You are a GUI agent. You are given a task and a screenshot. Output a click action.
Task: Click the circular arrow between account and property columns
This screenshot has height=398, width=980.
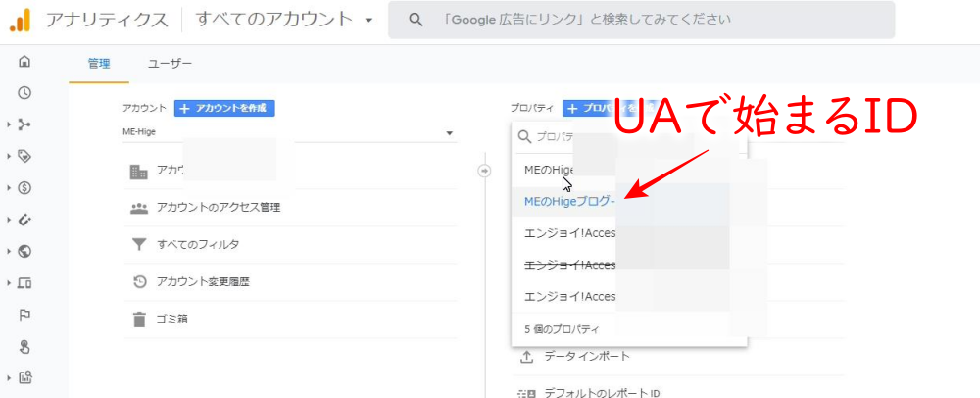tap(484, 171)
